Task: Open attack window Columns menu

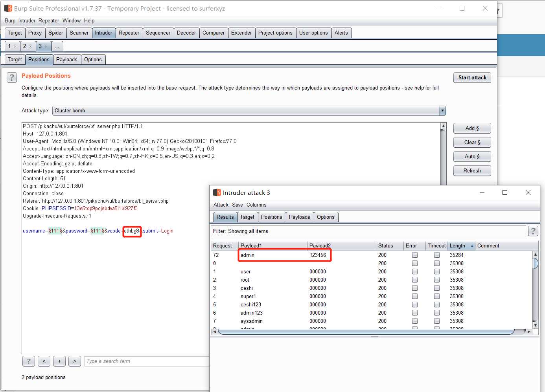Action: [256, 205]
